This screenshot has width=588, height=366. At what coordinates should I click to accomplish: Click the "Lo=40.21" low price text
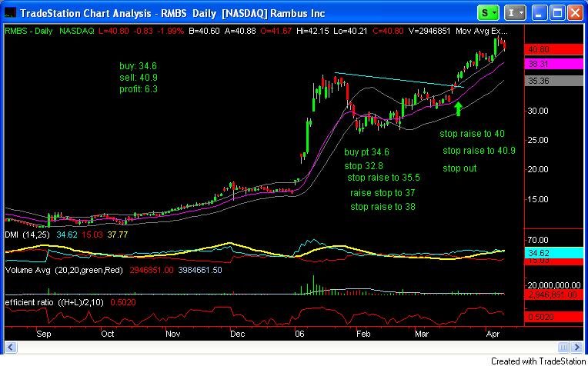click(350, 31)
